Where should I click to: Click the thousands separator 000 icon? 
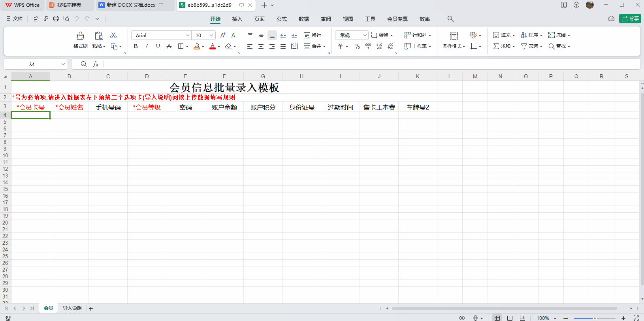coord(368,46)
